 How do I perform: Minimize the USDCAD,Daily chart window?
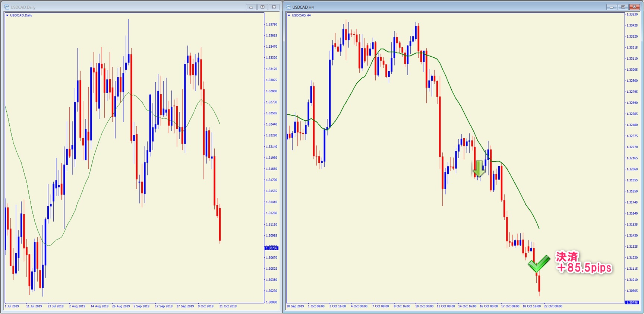[x=251, y=7]
